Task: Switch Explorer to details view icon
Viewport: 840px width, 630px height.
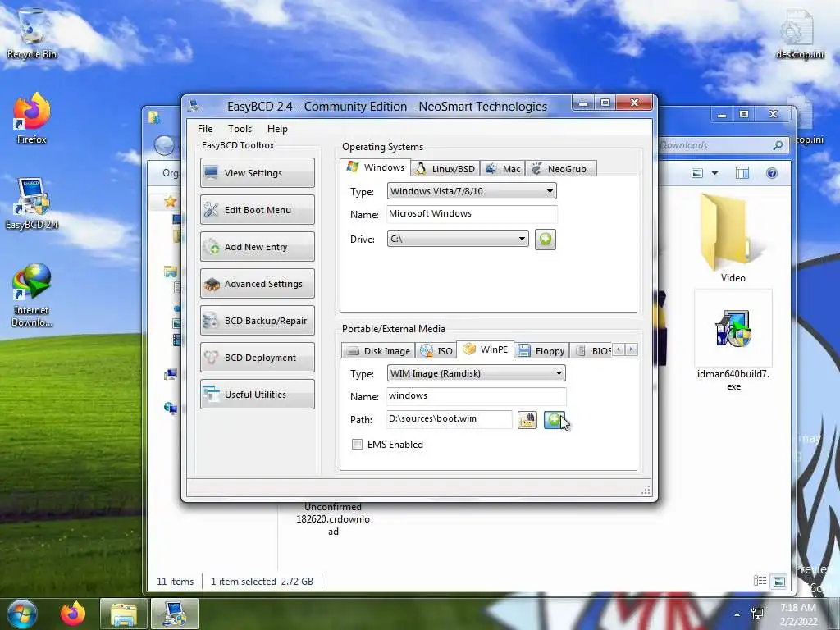Action: 760,581
